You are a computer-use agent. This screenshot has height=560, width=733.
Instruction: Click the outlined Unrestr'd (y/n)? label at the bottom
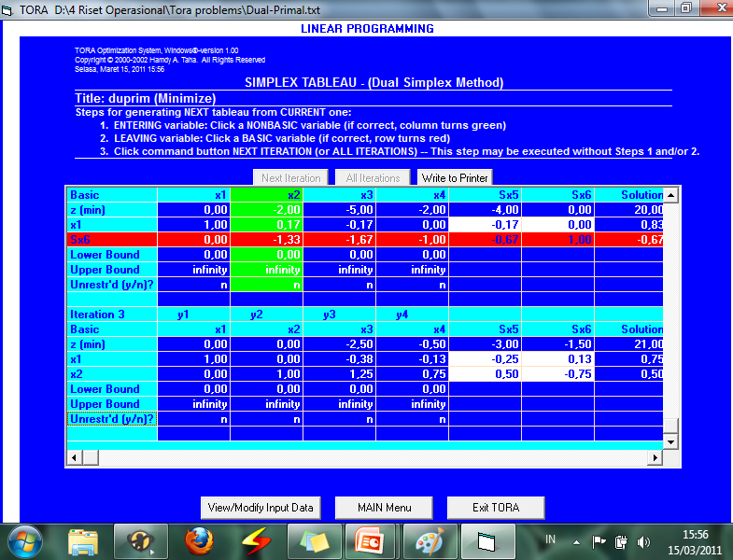coord(112,419)
